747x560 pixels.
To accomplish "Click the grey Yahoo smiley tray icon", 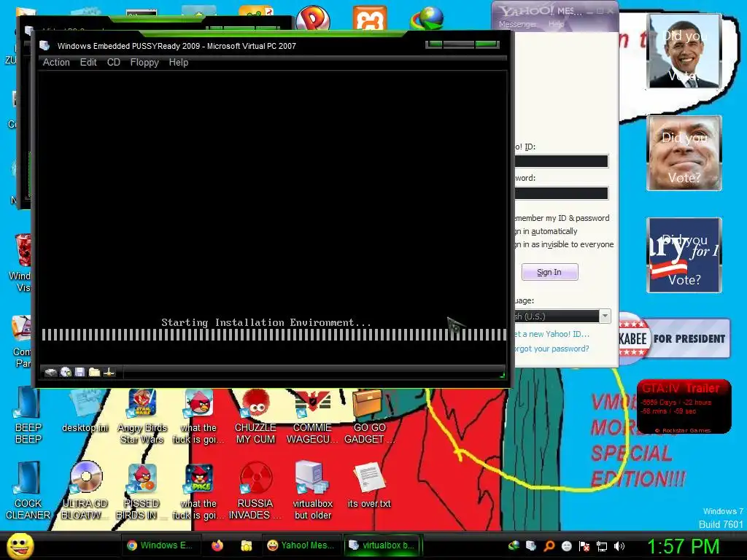I will pyautogui.click(x=566, y=545).
